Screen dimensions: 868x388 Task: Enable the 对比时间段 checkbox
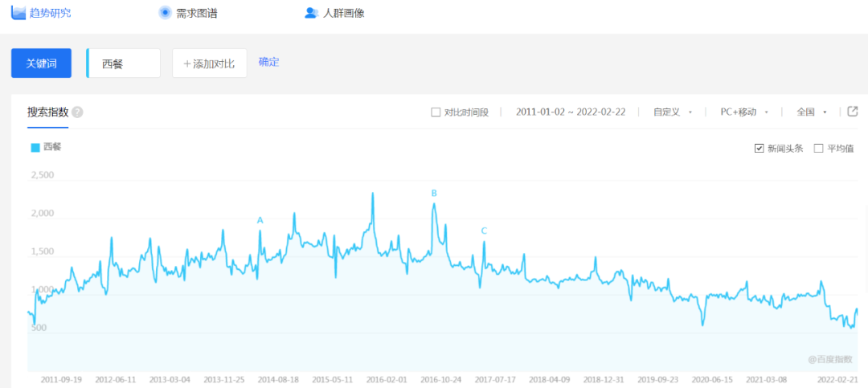[x=436, y=112]
